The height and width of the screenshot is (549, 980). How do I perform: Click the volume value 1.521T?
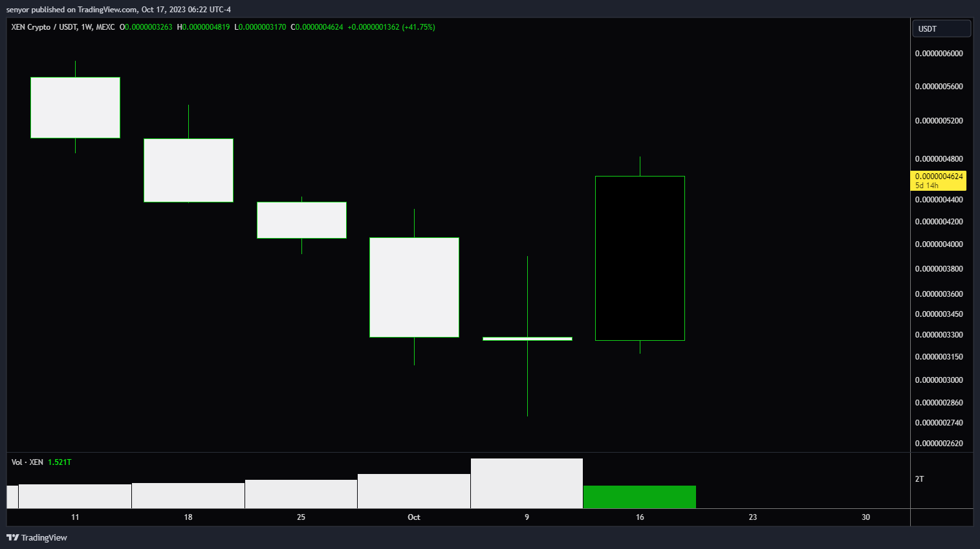60,462
